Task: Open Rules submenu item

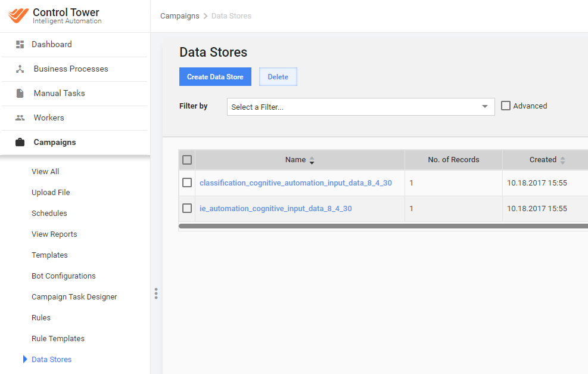Action: (41, 318)
